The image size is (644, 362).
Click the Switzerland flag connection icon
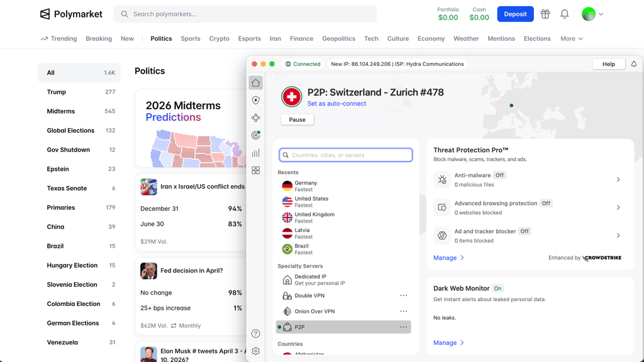click(292, 97)
